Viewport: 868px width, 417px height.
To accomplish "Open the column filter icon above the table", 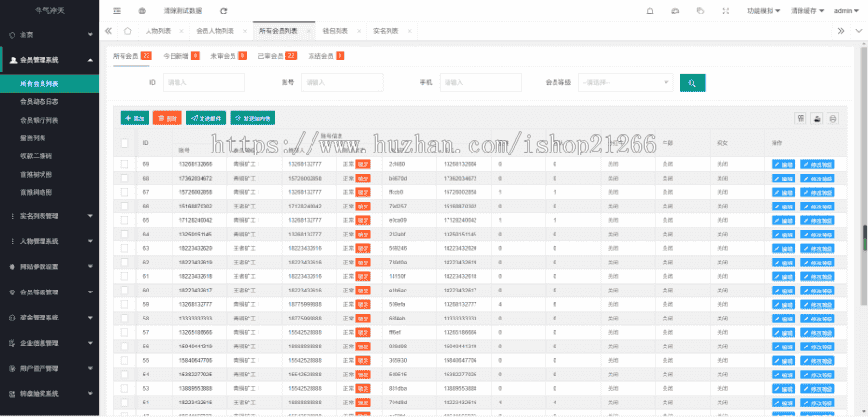I will click(800, 118).
